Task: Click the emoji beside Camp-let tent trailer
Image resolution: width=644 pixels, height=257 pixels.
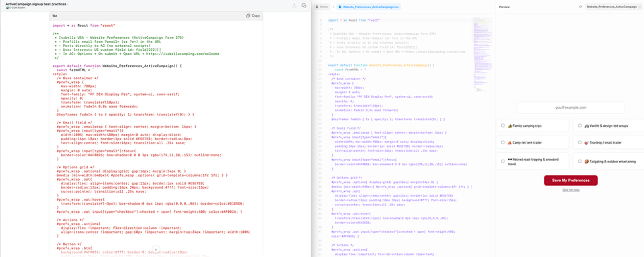Action: pos(510,143)
